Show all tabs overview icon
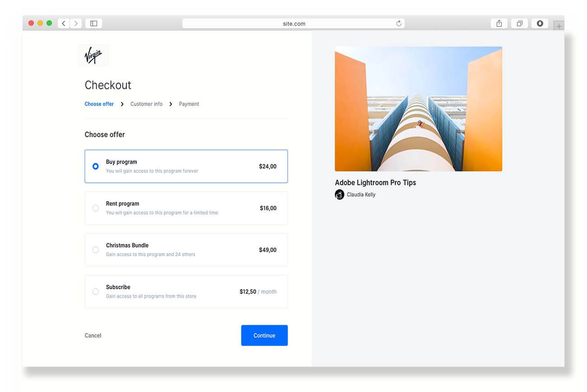 click(520, 23)
